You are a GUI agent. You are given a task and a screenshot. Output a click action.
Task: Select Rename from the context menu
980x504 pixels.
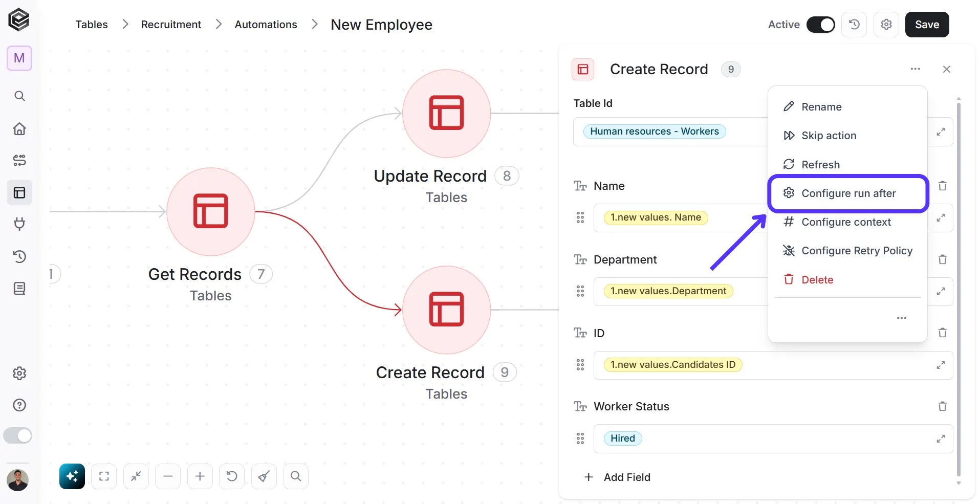(x=847, y=107)
